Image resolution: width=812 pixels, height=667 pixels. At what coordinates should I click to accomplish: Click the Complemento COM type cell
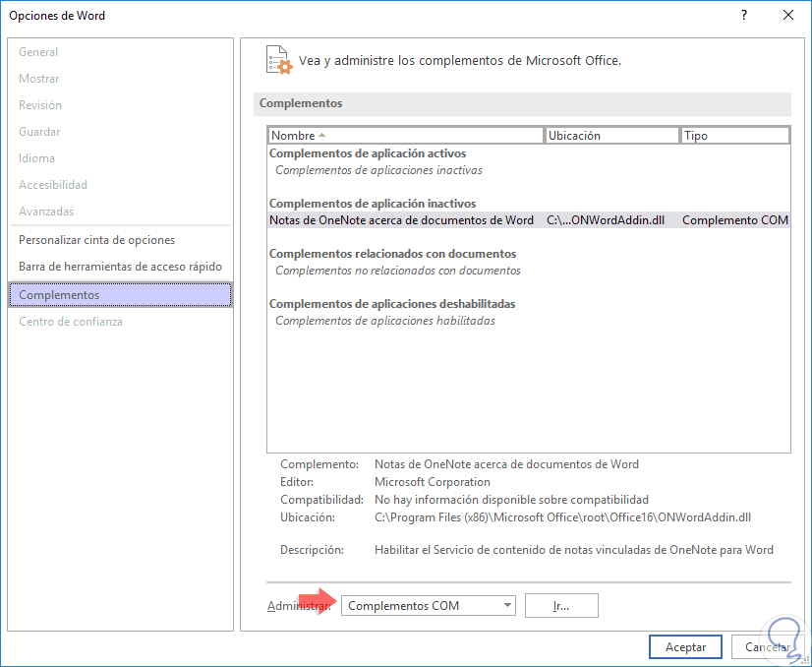click(x=735, y=220)
